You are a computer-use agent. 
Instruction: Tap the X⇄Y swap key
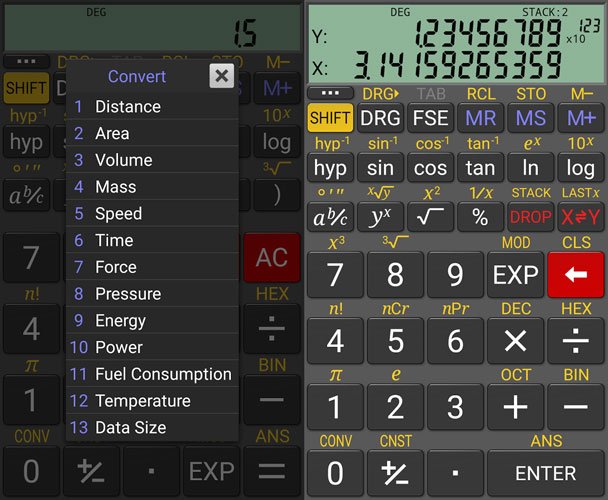(580, 217)
